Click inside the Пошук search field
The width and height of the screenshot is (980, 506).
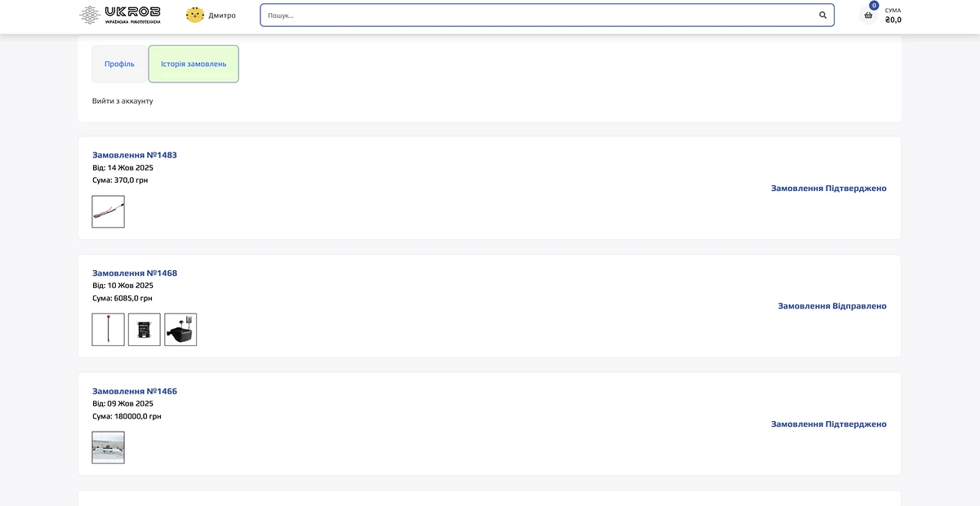click(539, 16)
